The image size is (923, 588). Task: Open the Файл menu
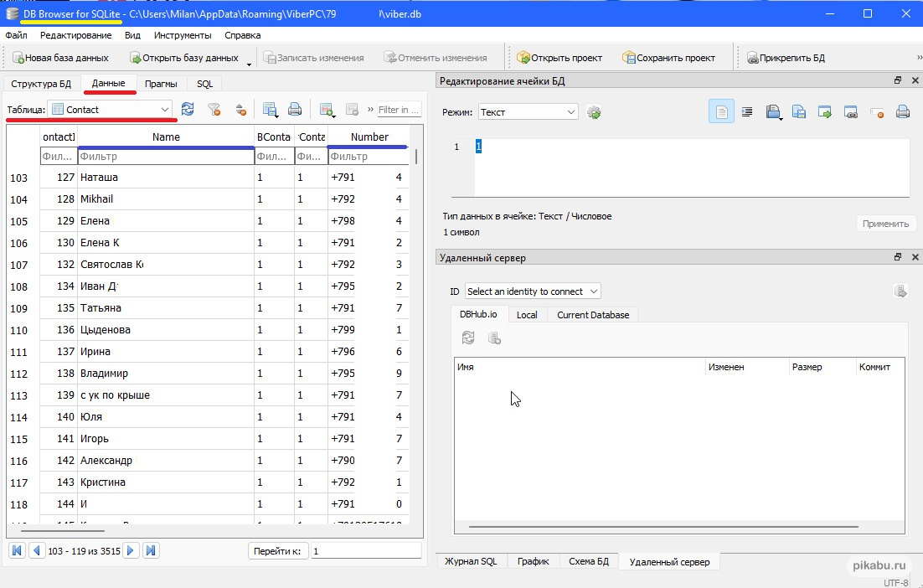(x=16, y=35)
